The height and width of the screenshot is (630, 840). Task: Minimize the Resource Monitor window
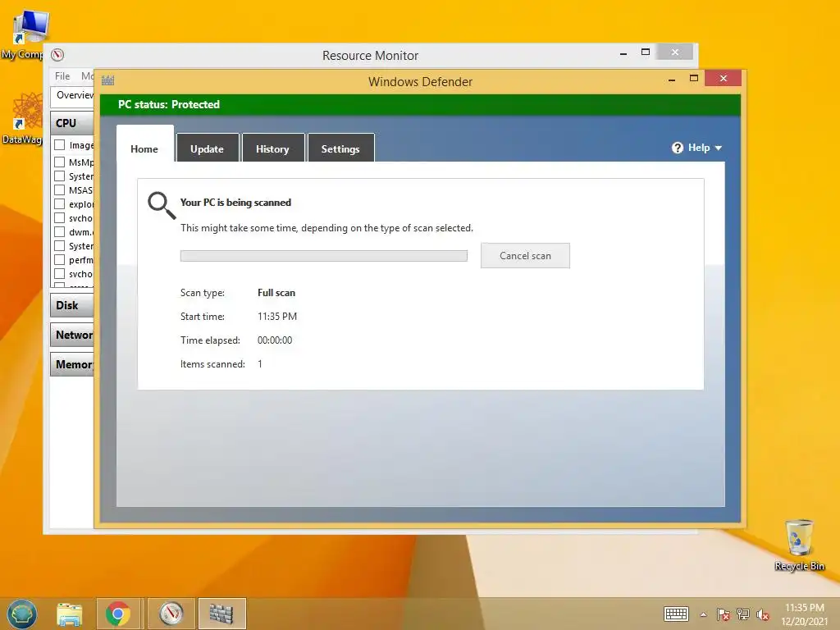tap(623, 53)
